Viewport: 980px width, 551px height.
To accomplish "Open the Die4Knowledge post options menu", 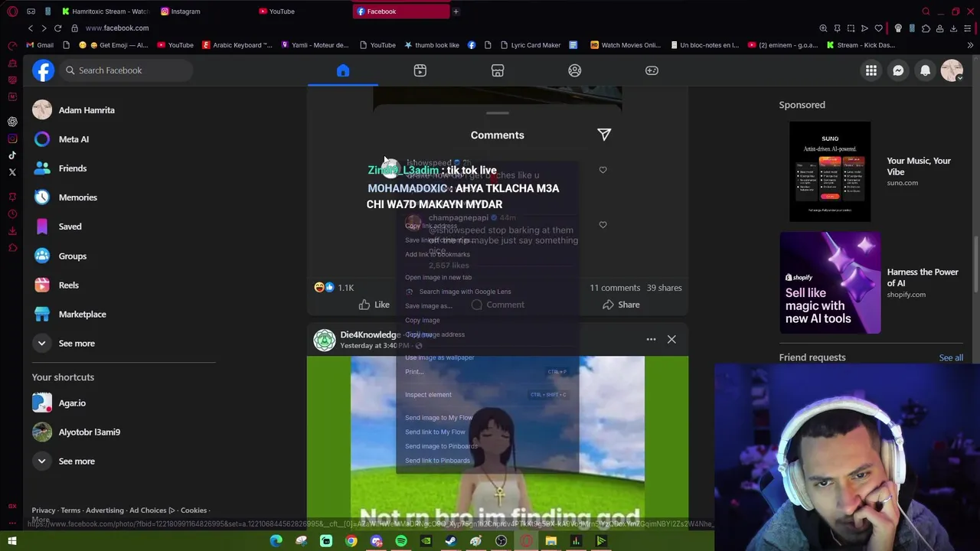I will point(651,339).
